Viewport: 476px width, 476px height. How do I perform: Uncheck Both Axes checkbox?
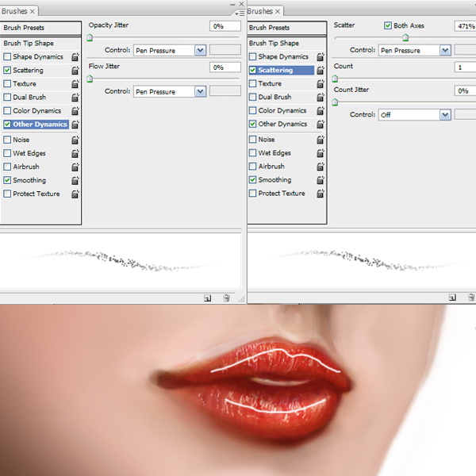pos(388,25)
